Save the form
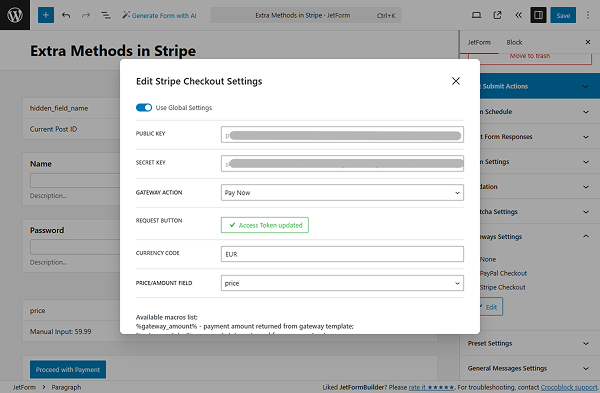The width and height of the screenshot is (600, 393). tap(563, 15)
